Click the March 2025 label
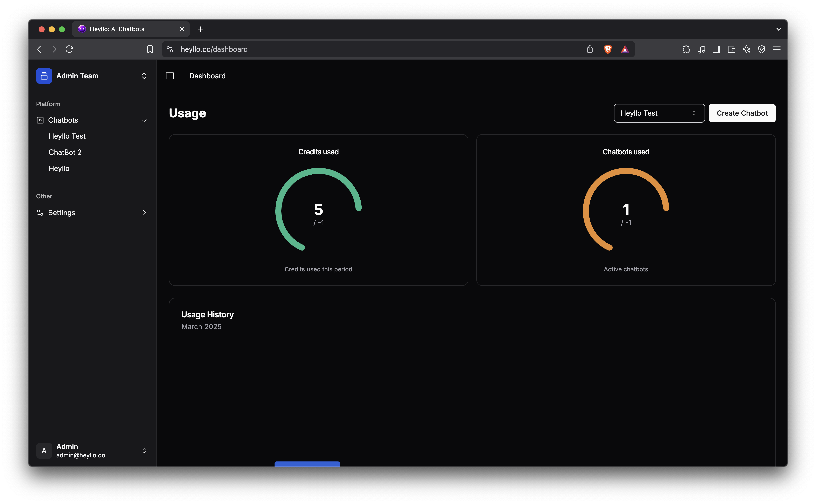The height and width of the screenshot is (504, 816). tap(201, 327)
